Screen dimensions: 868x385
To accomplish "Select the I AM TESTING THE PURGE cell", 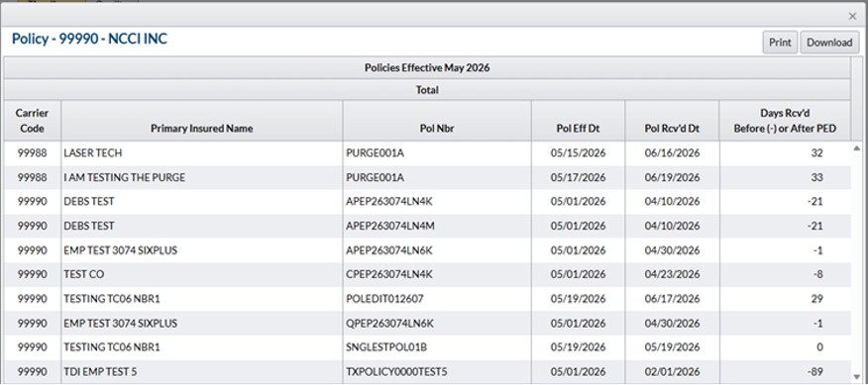I will pos(202,177).
